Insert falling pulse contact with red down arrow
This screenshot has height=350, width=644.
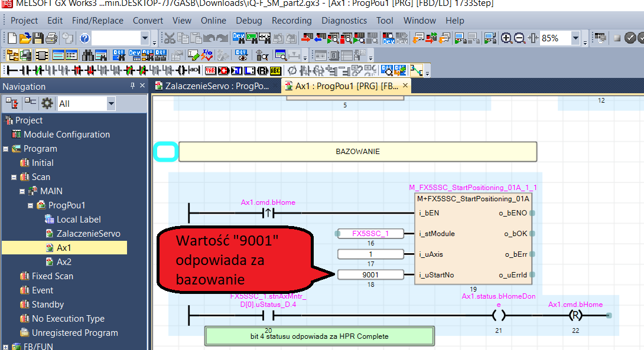click(x=90, y=71)
